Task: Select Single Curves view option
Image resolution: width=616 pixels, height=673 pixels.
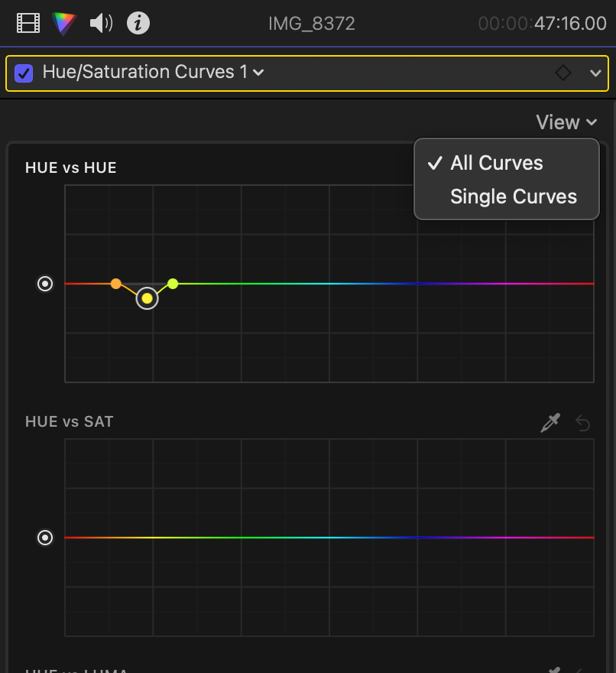Action: coord(513,197)
